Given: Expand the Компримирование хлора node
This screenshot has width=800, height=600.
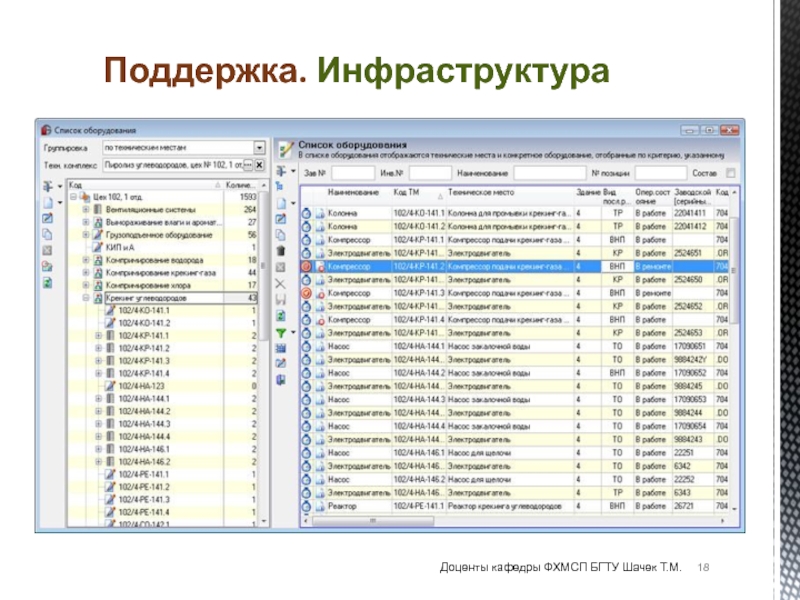Looking at the screenshot, I should [85, 285].
